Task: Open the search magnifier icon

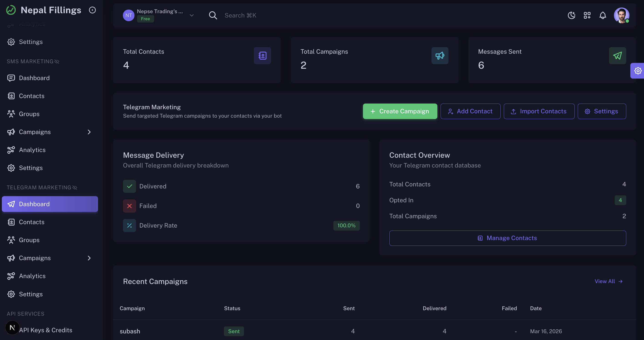Action: [x=213, y=15]
